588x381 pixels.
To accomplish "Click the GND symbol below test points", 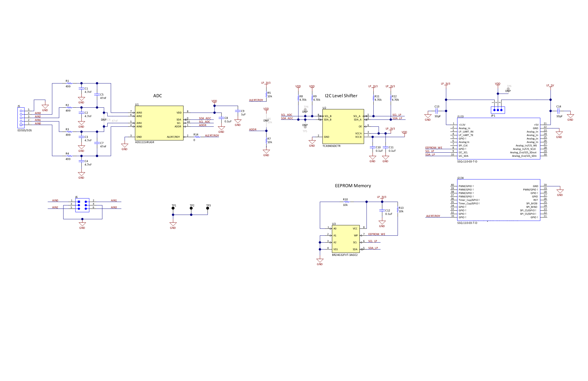I will tap(173, 225).
